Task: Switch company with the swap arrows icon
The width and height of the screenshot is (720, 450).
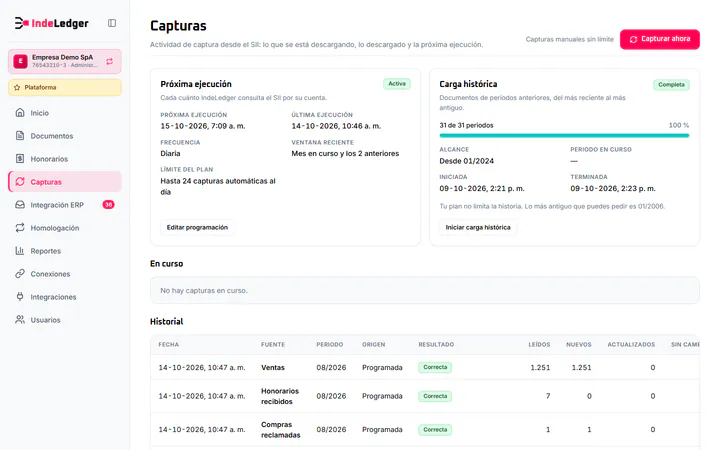Action: pyautogui.click(x=109, y=61)
